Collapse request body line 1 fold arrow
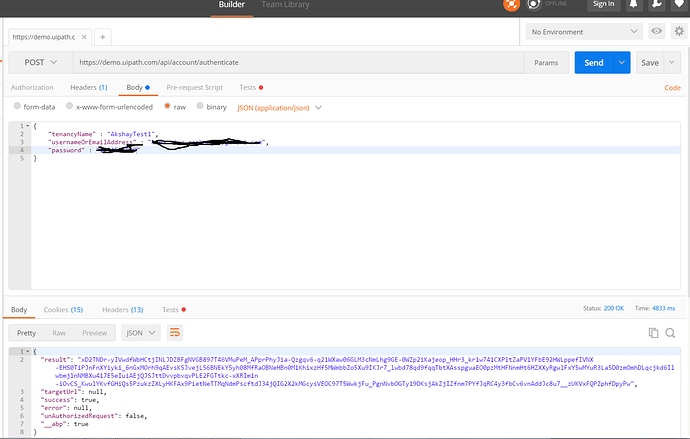Image resolution: width=690 pixels, height=439 pixels. pos(28,126)
